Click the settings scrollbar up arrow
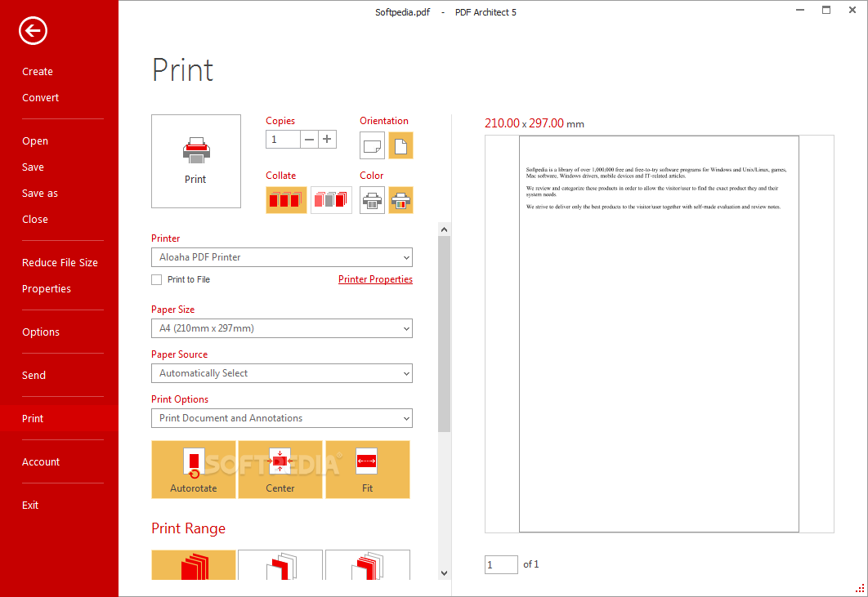 (x=444, y=229)
